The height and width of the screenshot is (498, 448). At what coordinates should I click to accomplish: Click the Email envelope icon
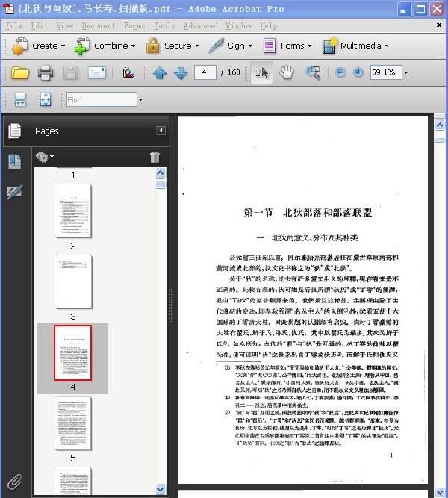coord(96,72)
